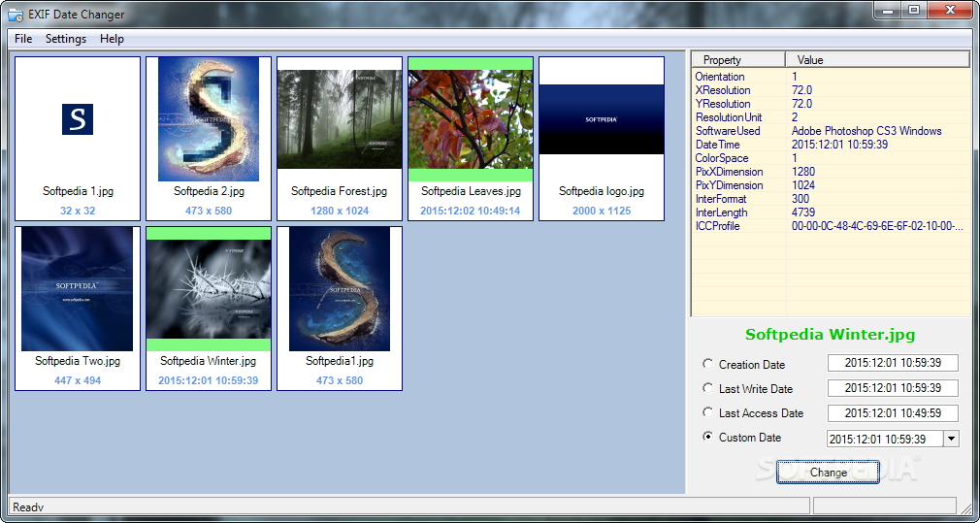Click the Custom Date text field

[884, 439]
